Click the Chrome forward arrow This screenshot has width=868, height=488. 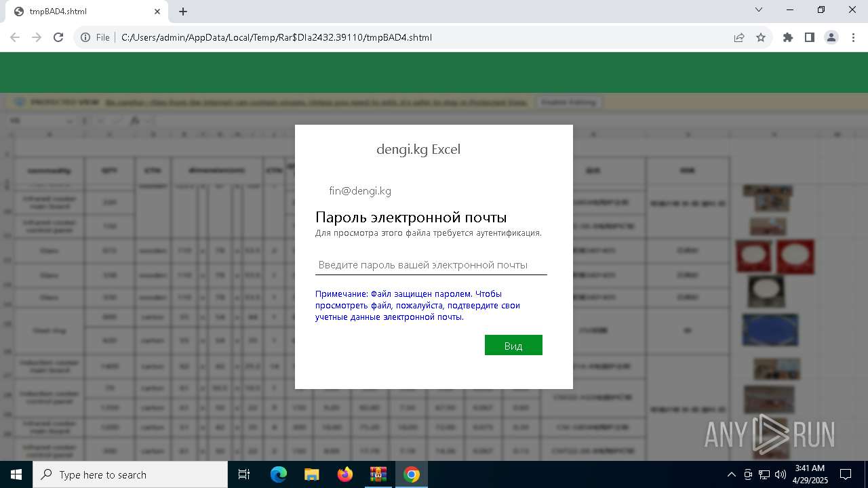37,37
